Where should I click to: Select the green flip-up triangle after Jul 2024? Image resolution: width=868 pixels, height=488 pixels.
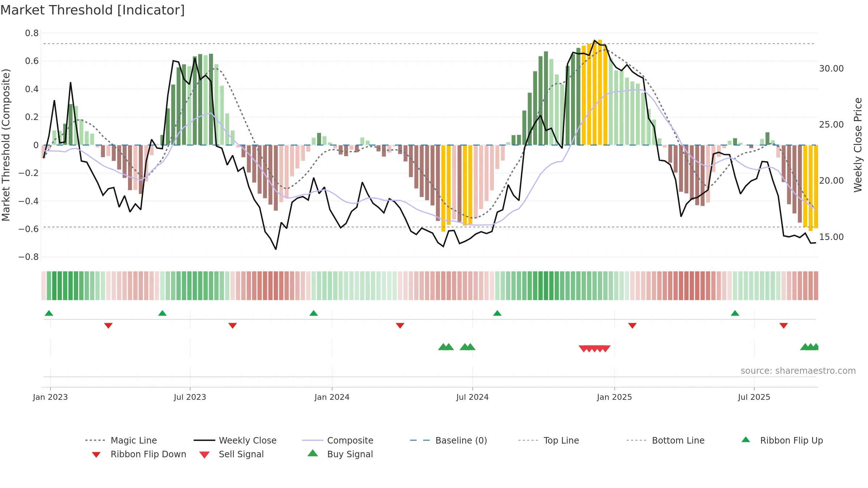click(x=497, y=313)
